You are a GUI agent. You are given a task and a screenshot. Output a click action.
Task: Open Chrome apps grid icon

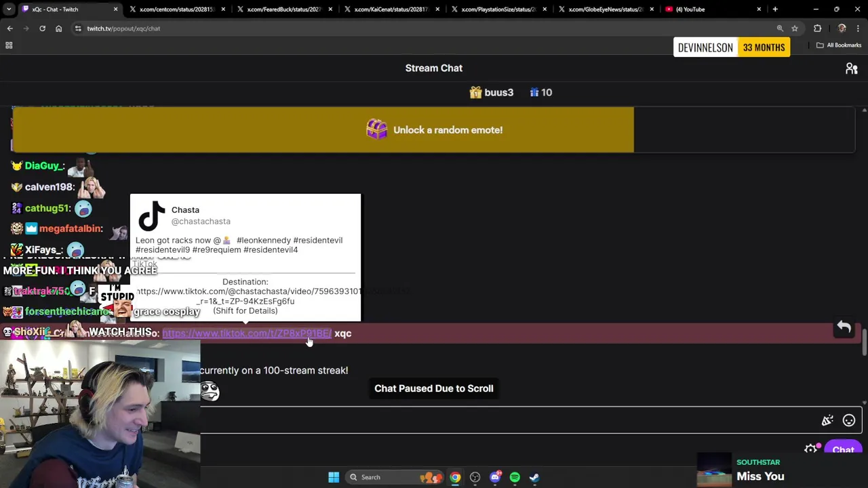pyautogui.click(x=9, y=45)
